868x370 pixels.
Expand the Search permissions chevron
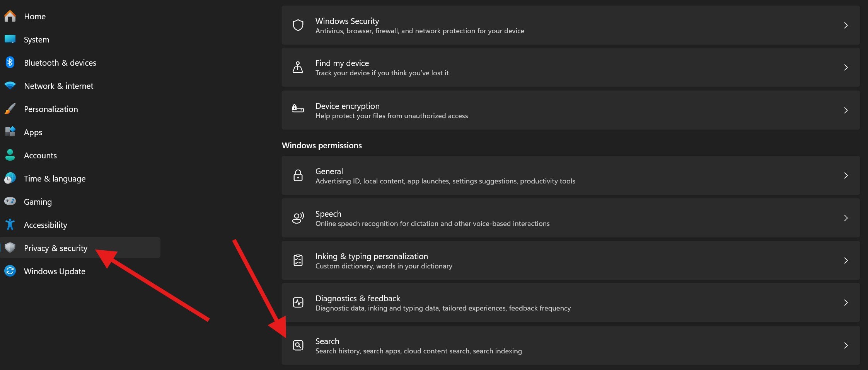[x=846, y=345]
